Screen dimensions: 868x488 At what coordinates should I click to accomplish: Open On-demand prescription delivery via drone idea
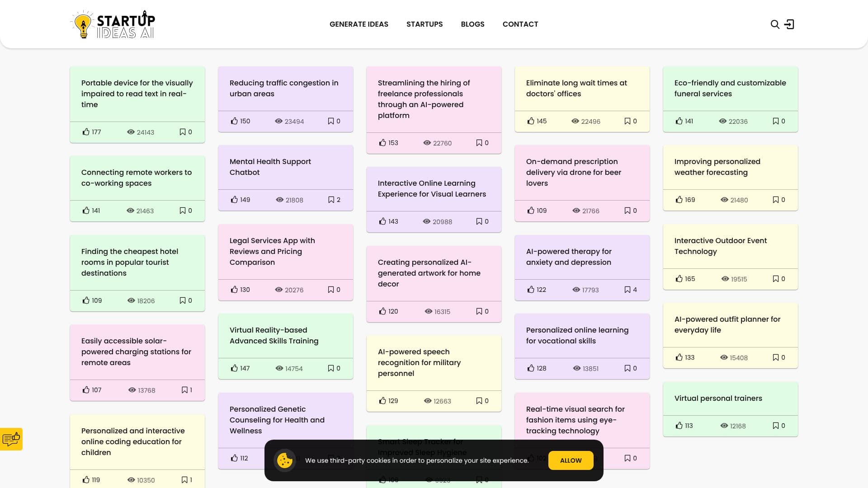574,172
